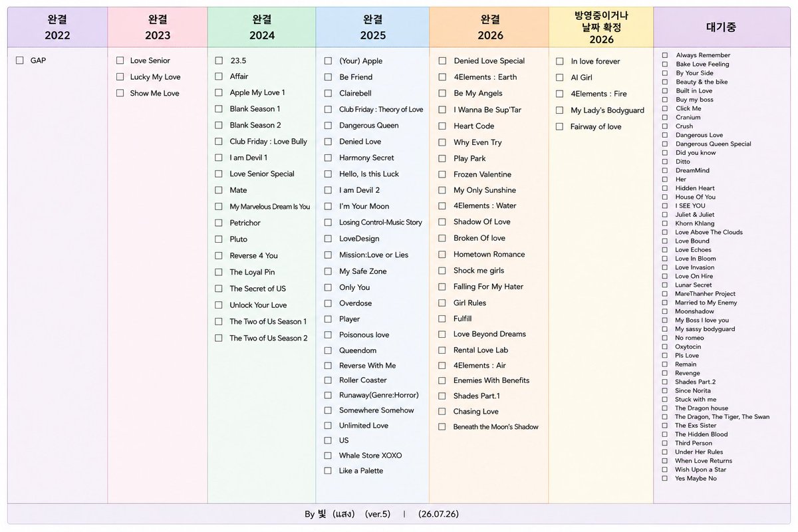Image resolution: width=798 pixels, height=532 pixels.
Task: Tick the Harmony Secret checkbox
Action: coord(328,158)
